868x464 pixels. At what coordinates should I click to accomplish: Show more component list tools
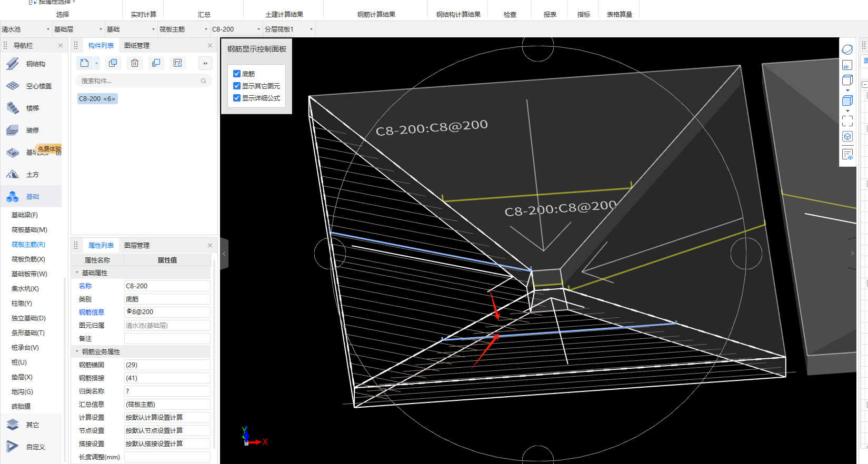205,63
